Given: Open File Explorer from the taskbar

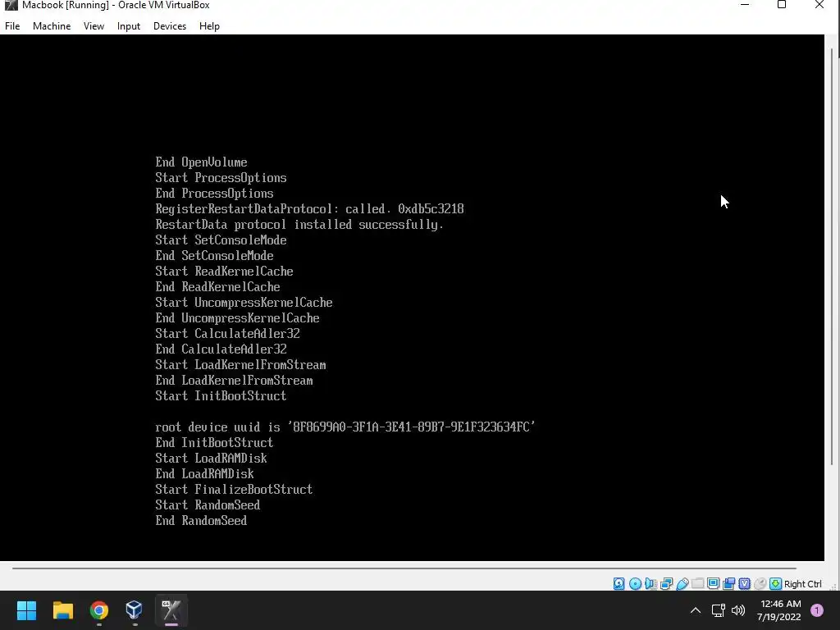Looking at the screenshot, I should (62, 610).
